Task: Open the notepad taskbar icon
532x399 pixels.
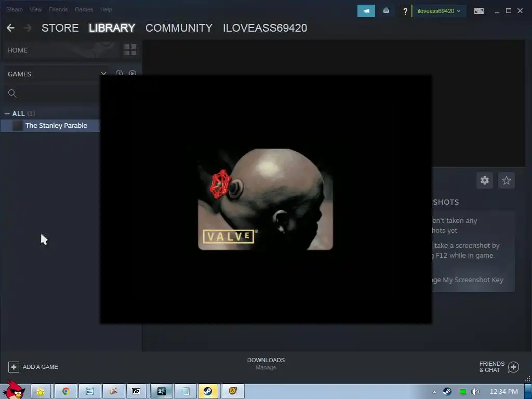Action: click(185, 392)
